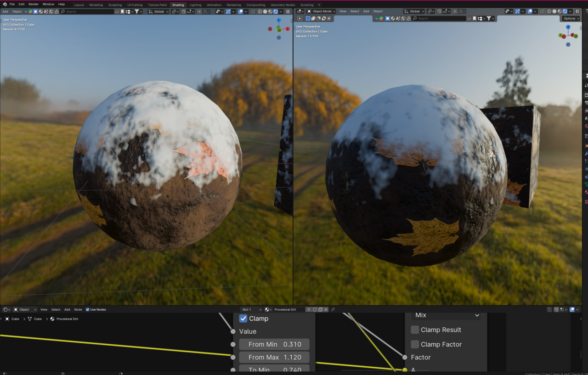The image size is (588, 375).
Task: Open the Window menu
Action: point(48,4)
